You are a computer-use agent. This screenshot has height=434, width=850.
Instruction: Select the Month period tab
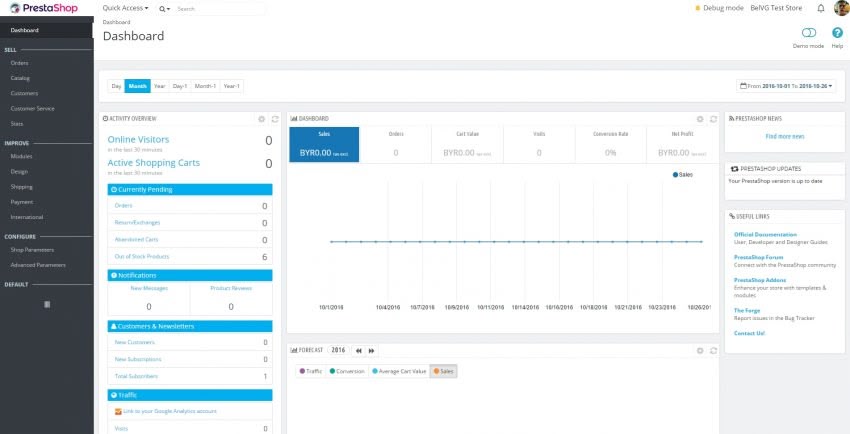[138, 86]
